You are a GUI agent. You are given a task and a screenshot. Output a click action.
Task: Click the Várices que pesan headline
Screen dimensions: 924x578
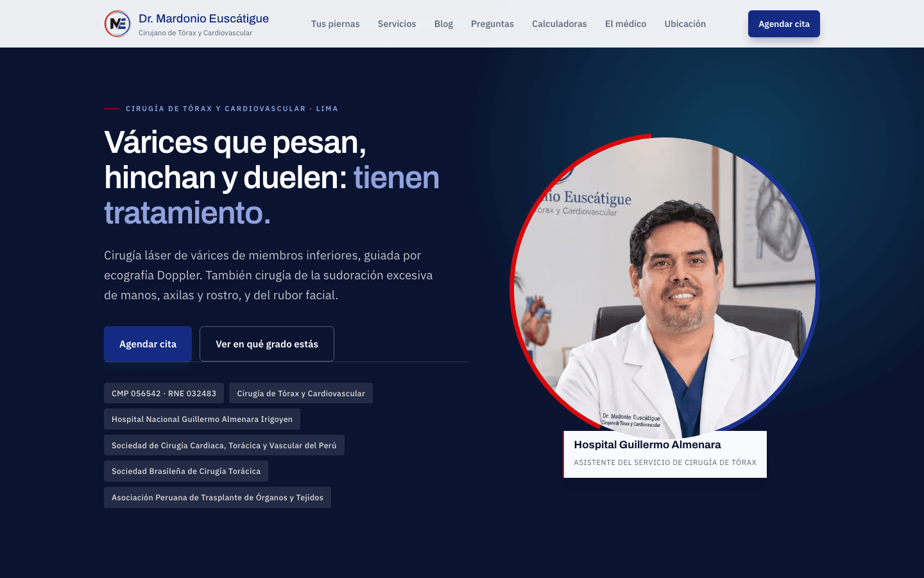[x=272, y=177]
